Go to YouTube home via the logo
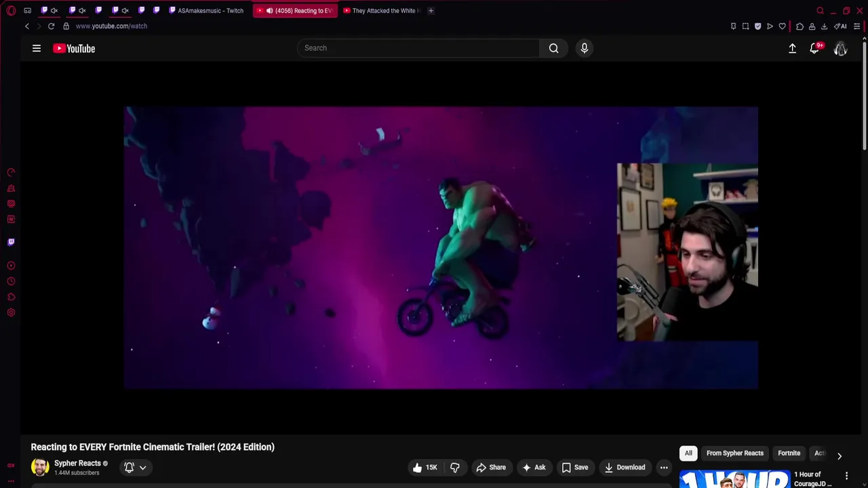The width and height of the screenshot is (868, 488). click(x=74, y=48)
